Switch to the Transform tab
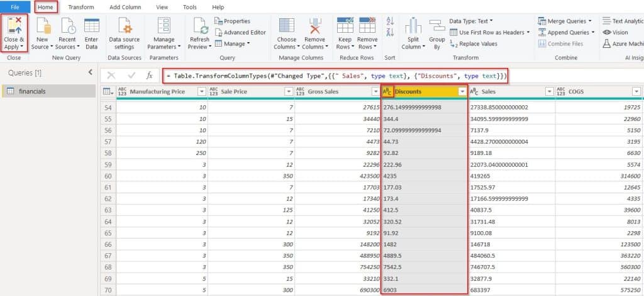The image size is (644, 296). (x=81, y=7)
